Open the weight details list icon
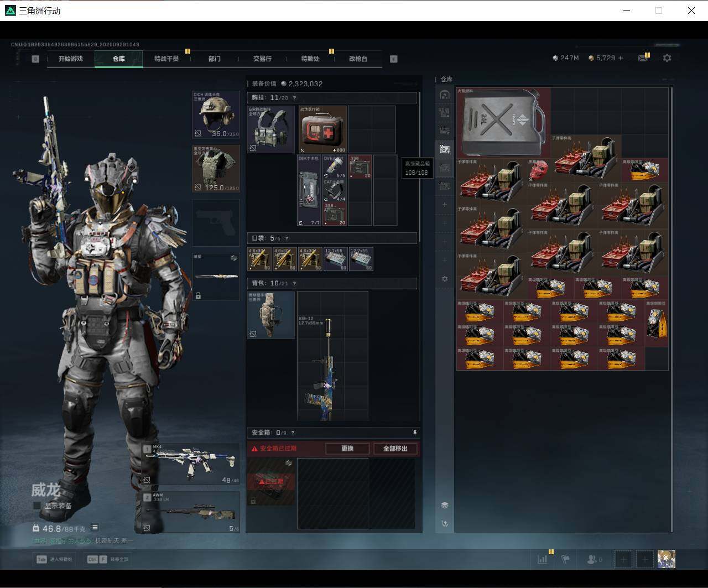This screenshot has width=708, height=588. pos(95,528)
